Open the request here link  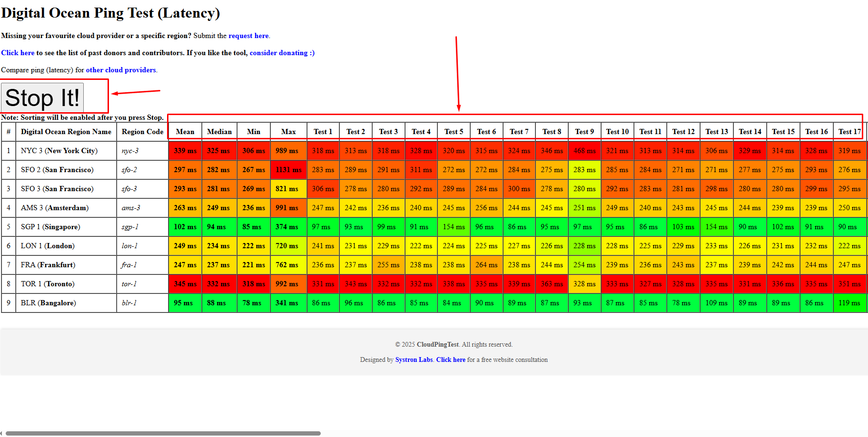(248, 36)
